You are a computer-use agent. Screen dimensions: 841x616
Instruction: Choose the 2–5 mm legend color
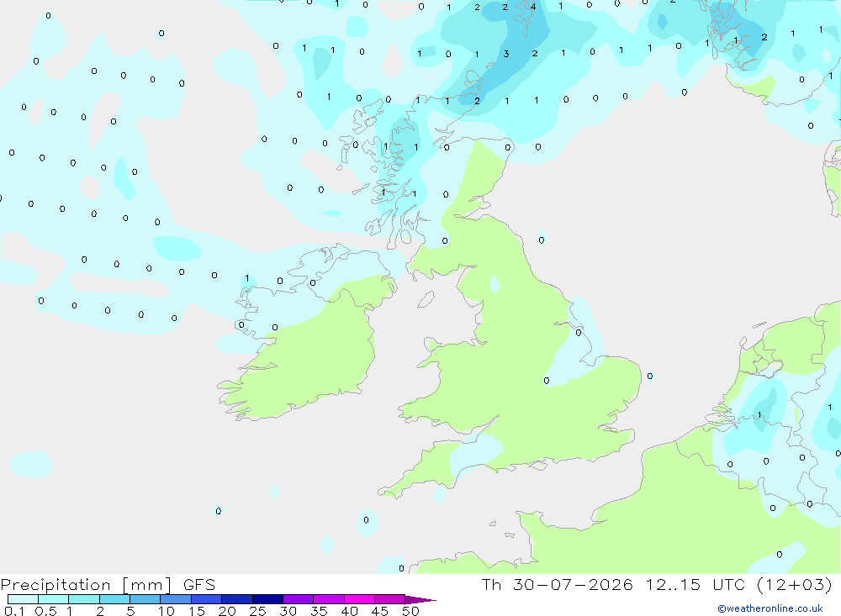(x=114, y=599)
